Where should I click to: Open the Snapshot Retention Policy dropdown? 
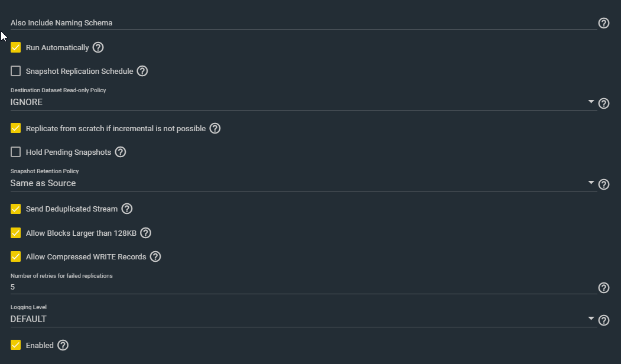(x=303, y=183)
